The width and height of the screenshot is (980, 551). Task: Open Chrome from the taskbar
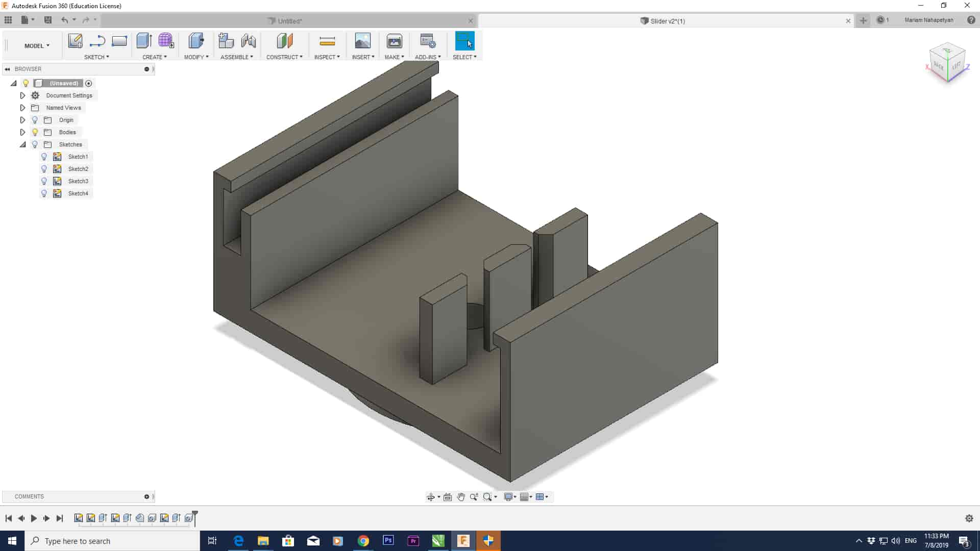[x=363, y=541]
